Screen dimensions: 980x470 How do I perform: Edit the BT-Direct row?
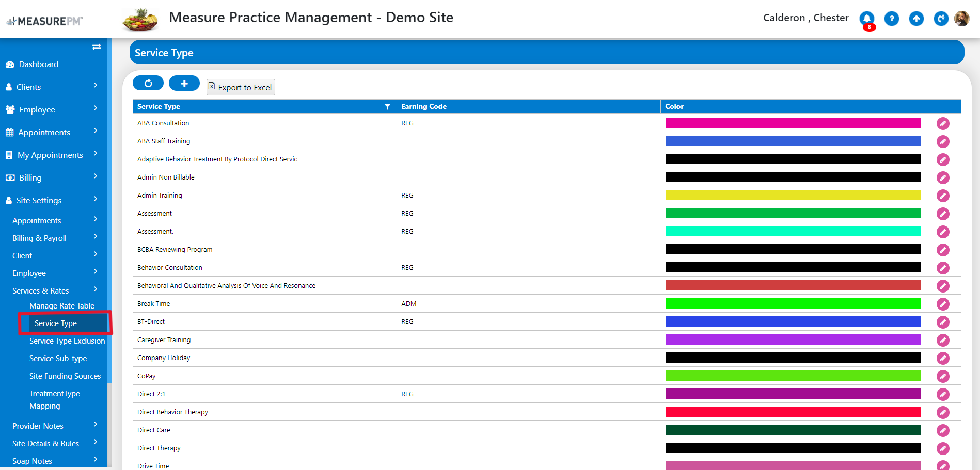pos(943,322)
